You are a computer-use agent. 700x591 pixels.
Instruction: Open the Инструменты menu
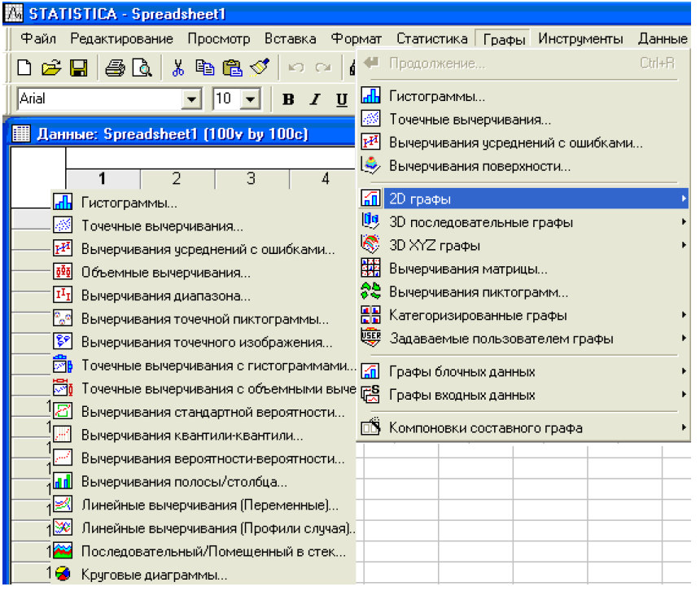(x=580, y=39)
